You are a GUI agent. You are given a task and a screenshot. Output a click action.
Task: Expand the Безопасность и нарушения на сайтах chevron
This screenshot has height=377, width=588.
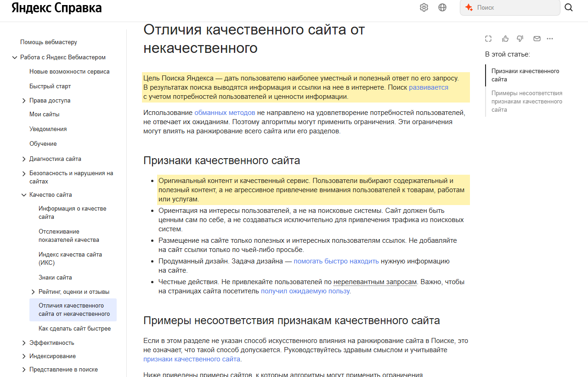point(24,174)
